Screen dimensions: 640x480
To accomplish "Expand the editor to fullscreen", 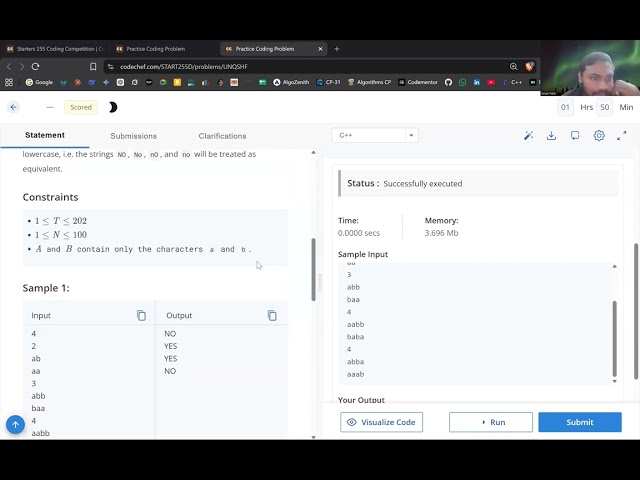I will pyautogui.click(x=622, y=136).
